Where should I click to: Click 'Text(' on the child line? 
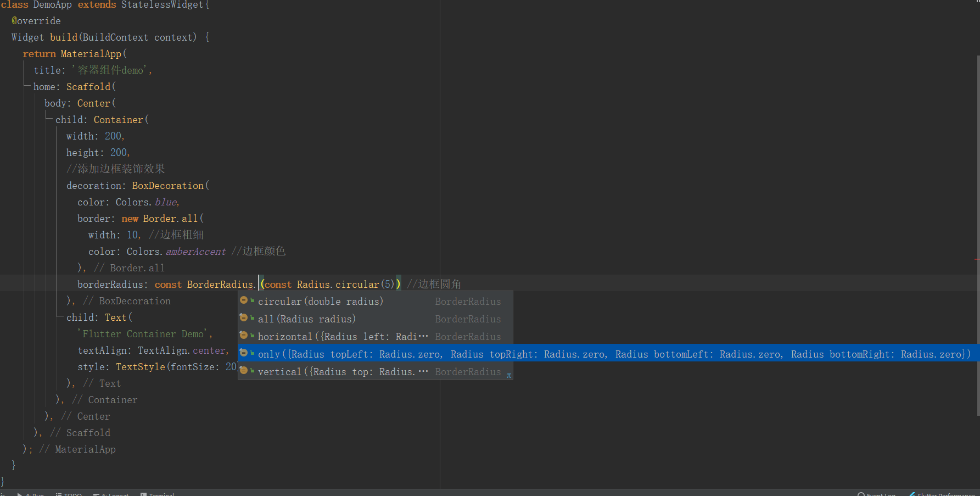(118, 317)
